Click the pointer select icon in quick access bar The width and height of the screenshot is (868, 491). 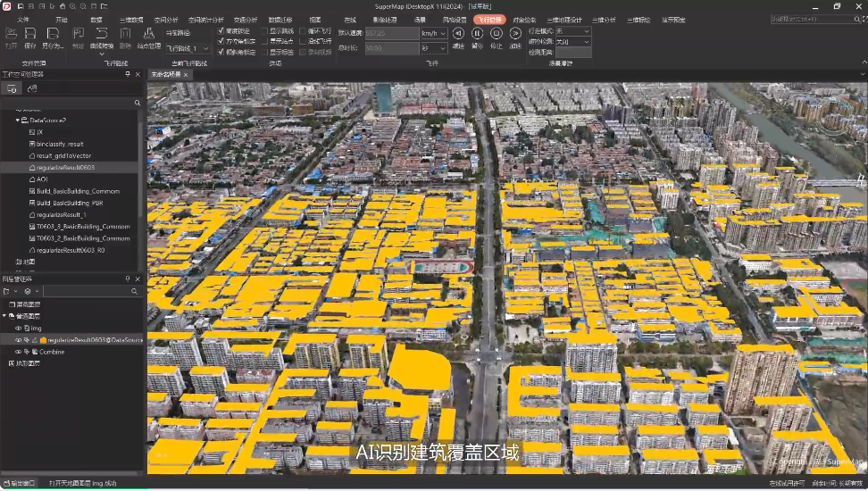pyautogui.click(x=52, y=6)
